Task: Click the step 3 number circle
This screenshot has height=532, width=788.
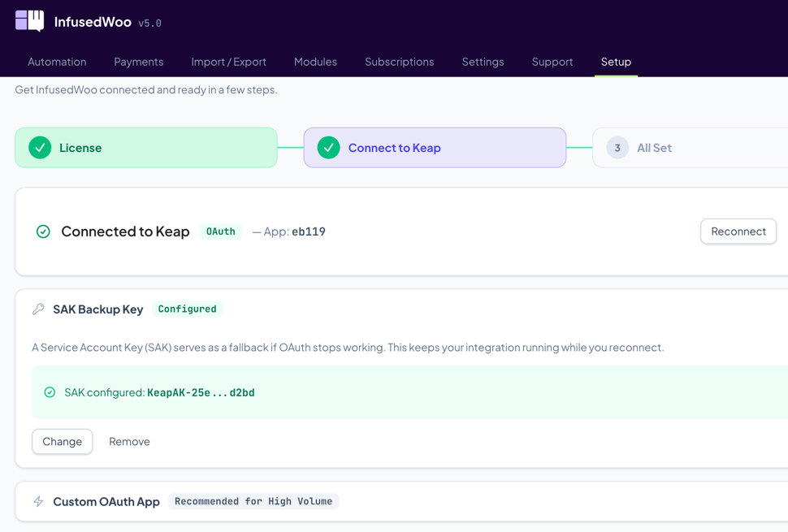Action: [617, 148]
